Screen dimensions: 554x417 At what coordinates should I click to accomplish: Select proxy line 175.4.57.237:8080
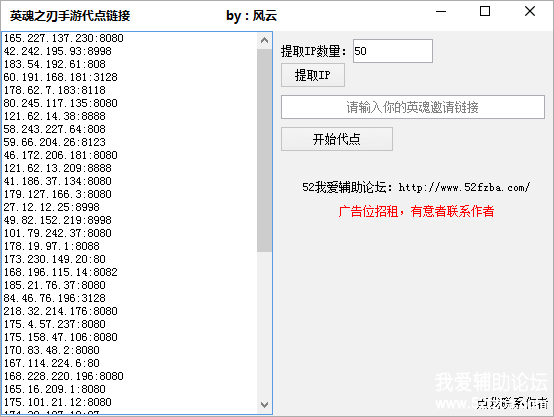[x=55, y=324]
